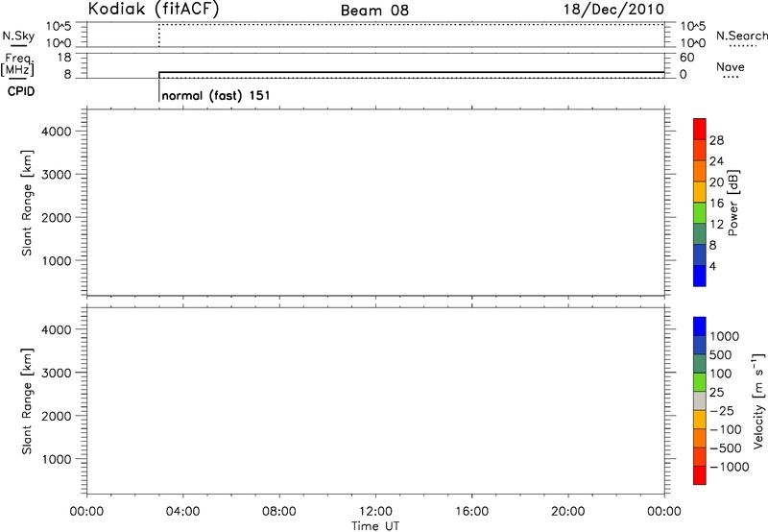Click the "28" label on Power colorbar
The height and width of the screenshot is (532, 768).
716,140
